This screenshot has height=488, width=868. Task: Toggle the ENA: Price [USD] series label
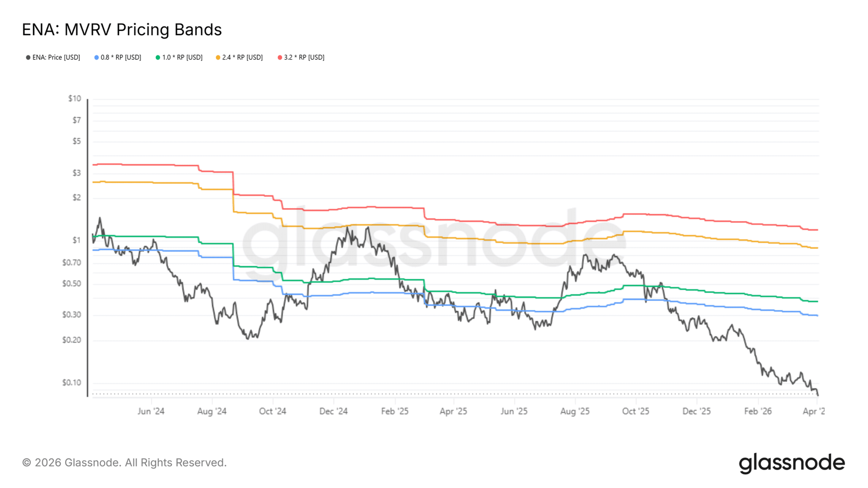56,57
